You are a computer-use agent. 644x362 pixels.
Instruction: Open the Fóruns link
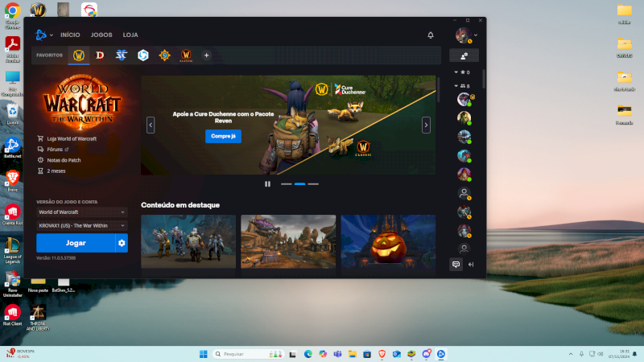[53, 150]
